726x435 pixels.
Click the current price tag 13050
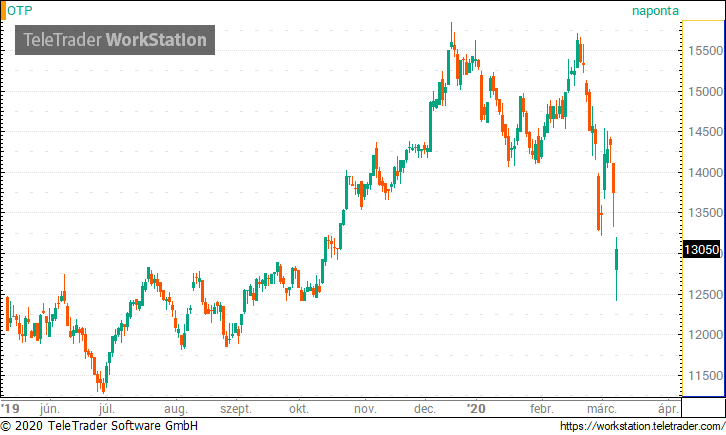coord(701,249)
